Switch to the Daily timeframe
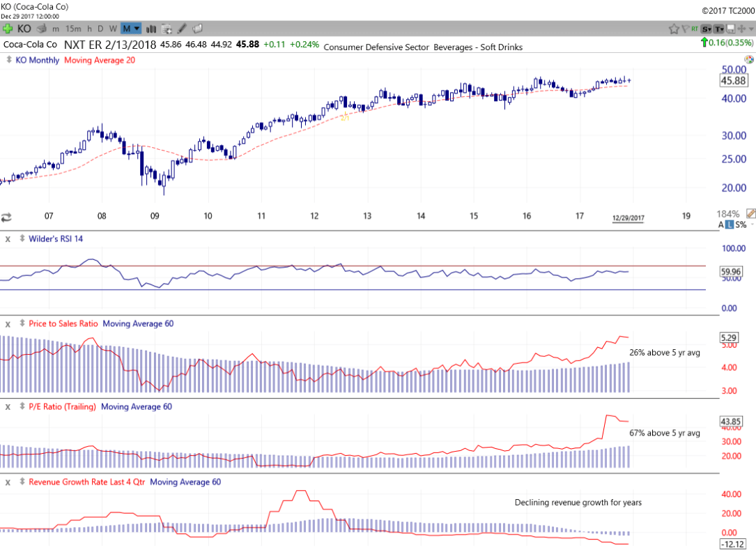This screenshot has width=756, height=550. tap(100, 29)
